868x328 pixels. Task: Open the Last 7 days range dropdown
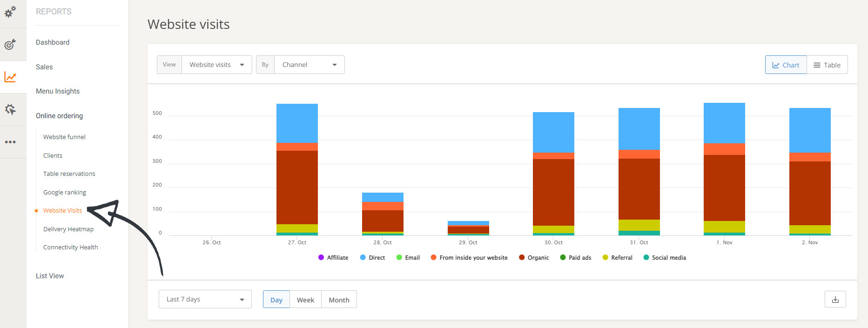coord(205,299)
